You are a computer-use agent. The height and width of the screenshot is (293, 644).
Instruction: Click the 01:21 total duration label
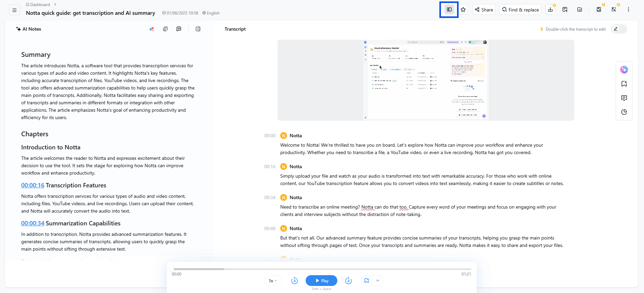pyautogui.click(x=466, y=274)
